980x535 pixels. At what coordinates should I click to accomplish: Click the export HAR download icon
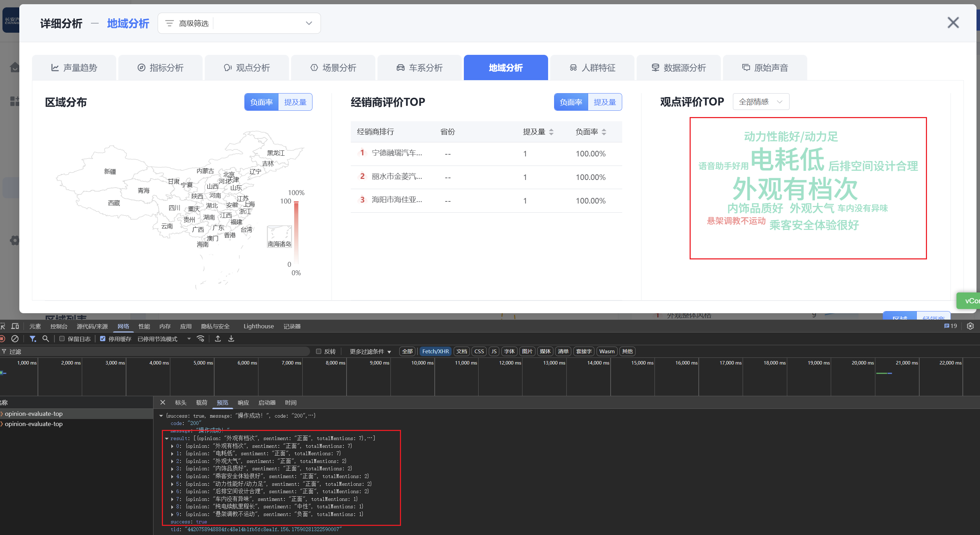[x=231, y=339]
